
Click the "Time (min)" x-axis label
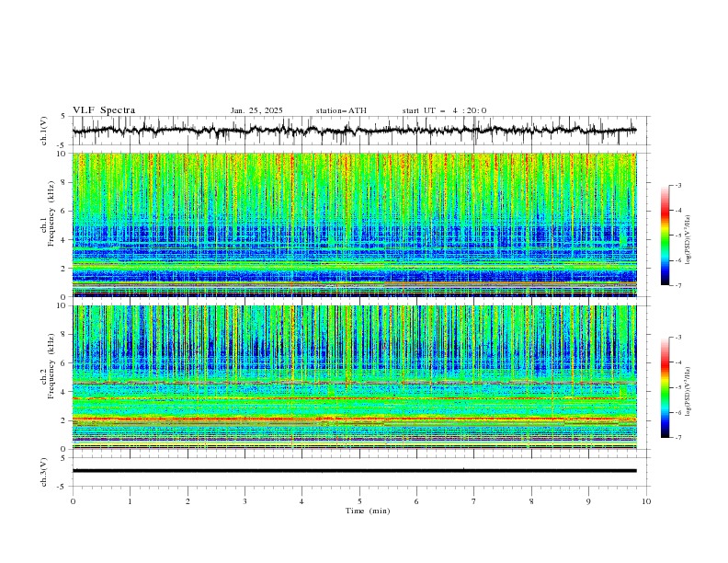368,511
